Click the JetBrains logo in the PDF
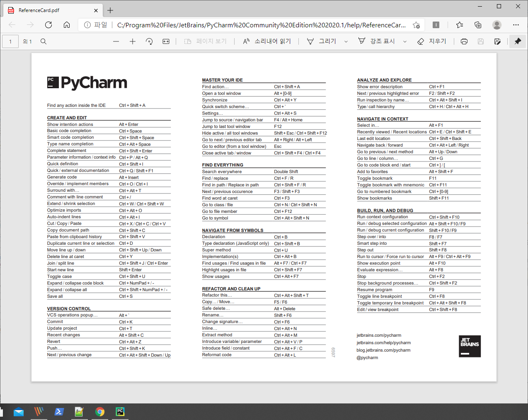The width and height of the screenshot is (528, 420). (470, 346)
